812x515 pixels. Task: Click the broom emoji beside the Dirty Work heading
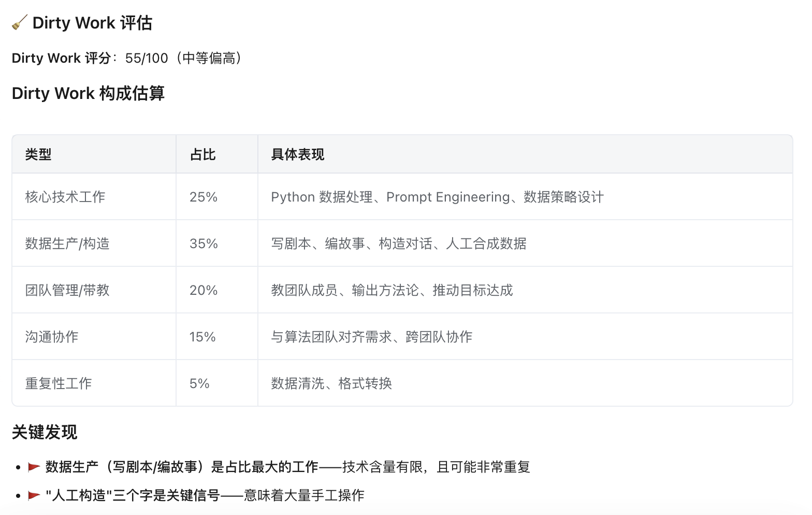19,23
